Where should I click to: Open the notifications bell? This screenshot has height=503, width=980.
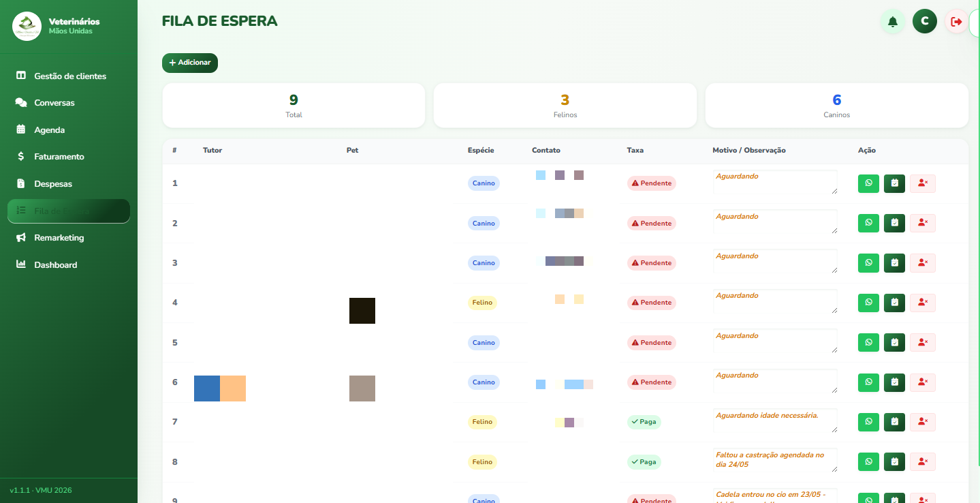(x=892, y=22)
